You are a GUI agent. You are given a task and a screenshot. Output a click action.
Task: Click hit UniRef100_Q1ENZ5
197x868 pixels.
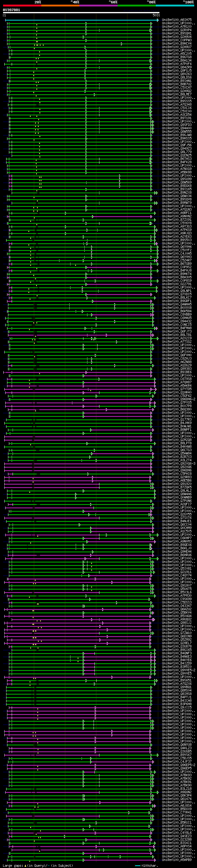point(177,155)
